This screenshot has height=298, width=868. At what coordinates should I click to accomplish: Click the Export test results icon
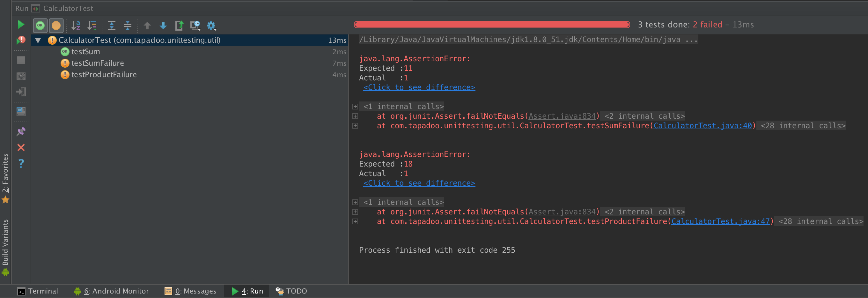pos(179,25)
